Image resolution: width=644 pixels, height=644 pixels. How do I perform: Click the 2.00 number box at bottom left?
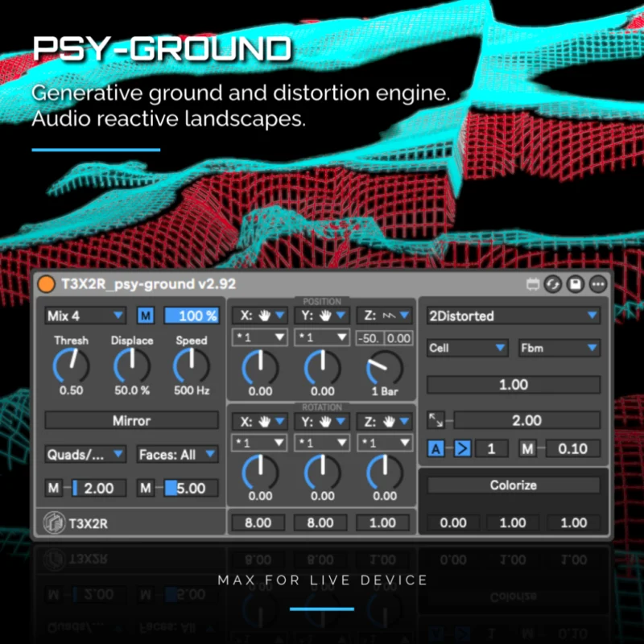99,489
